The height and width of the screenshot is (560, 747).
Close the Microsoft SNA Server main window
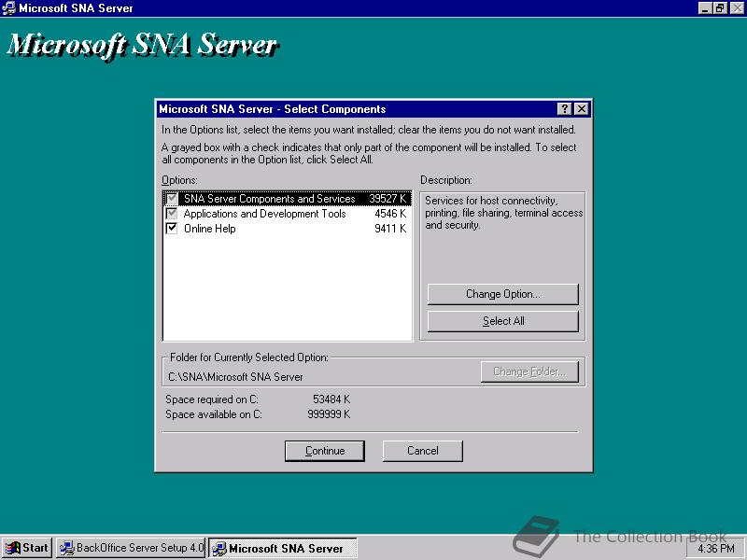(737, 8)
